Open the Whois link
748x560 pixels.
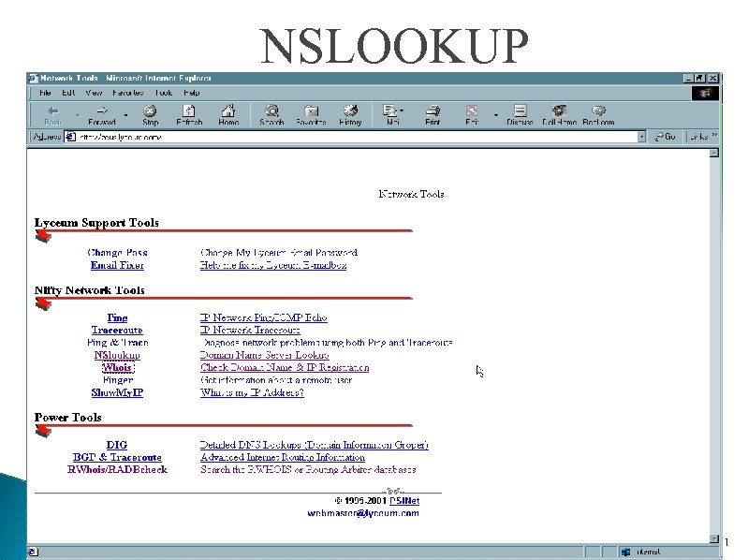118,367
